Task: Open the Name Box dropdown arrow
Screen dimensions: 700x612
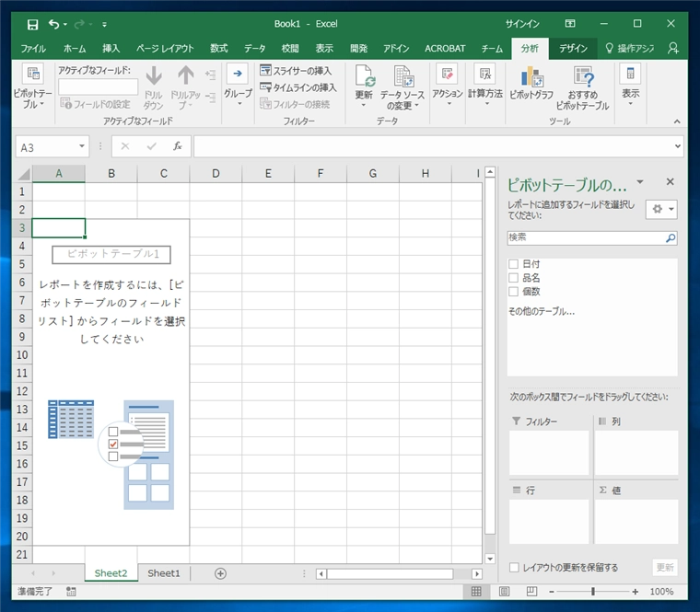Action: pos(82,146)
